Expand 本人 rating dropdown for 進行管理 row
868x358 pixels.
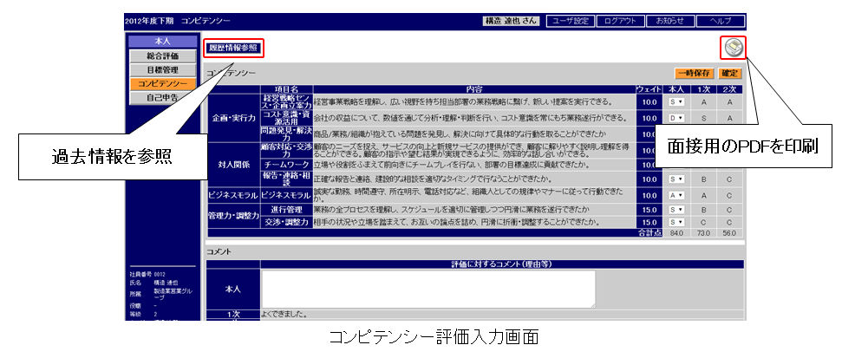pos(677,210)
